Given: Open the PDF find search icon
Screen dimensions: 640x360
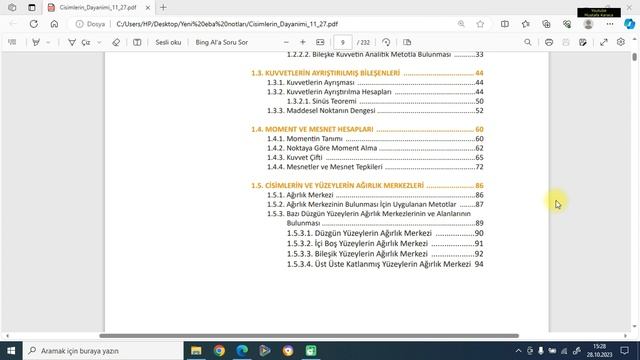Looking at the screenshot, I should coord(528,42).
